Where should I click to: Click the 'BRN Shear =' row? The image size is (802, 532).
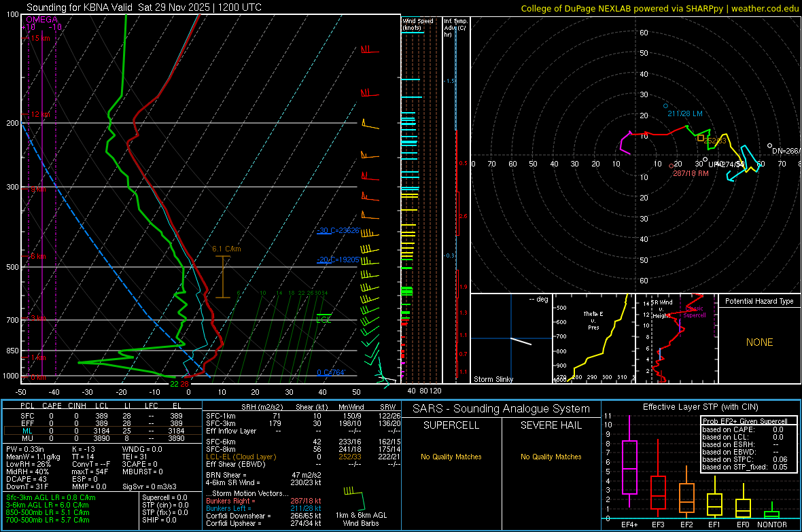pos(264,475)
